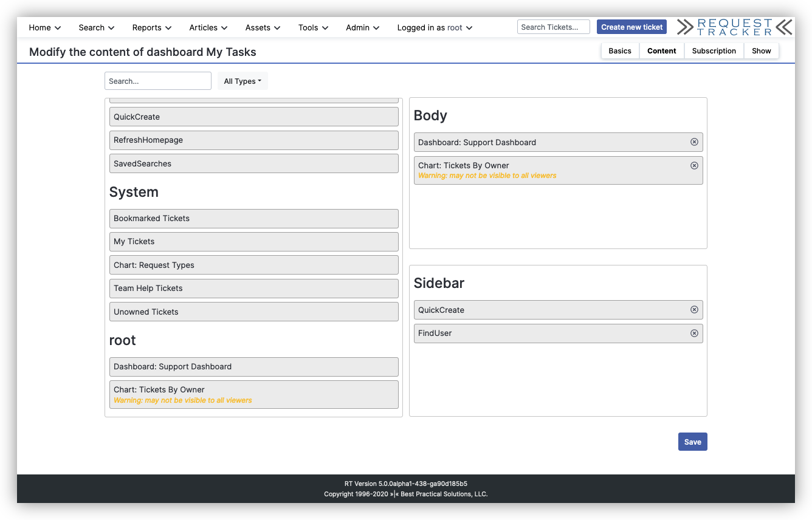812x520 pixels.
Task: Remove Chart: Tickets By Owner from Body
Action: tap(694, 165)
